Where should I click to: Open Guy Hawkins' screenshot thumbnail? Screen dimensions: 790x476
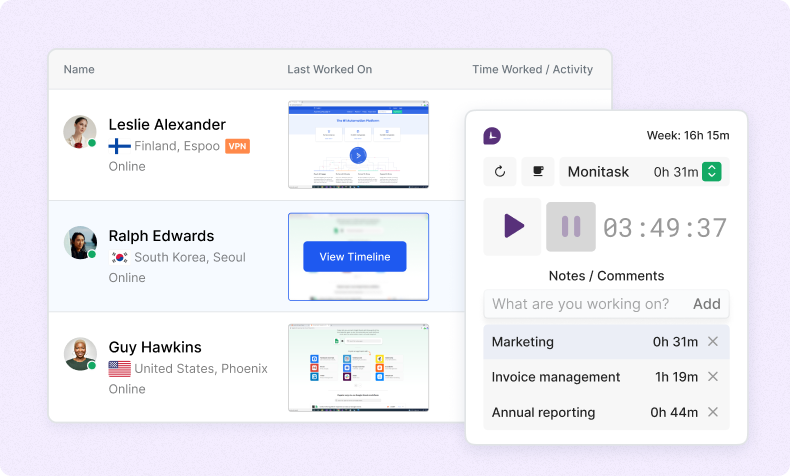pyautogui.click(x=358, y=368)
